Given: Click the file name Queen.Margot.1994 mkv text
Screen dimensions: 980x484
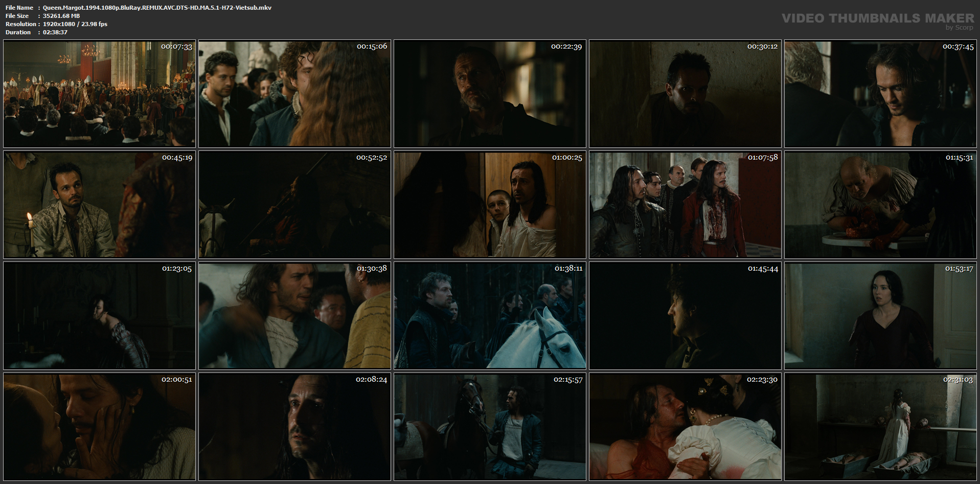Looking at the screenshot, I should point(157,8).
